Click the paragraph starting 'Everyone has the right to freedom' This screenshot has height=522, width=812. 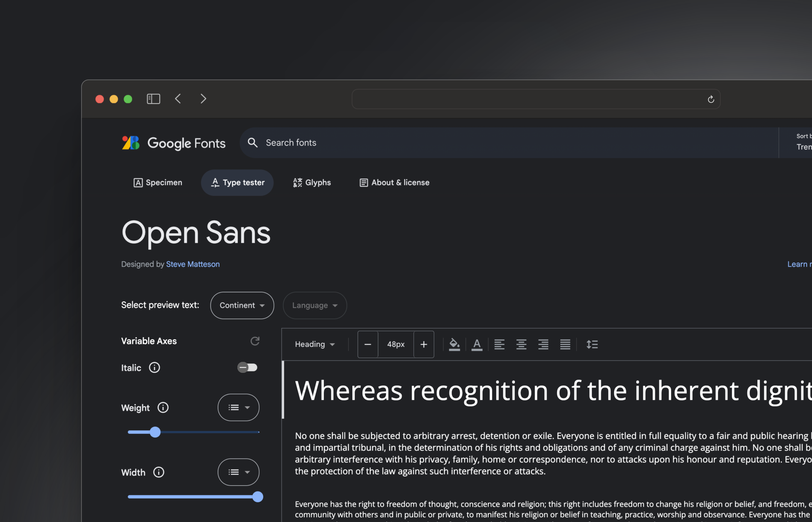[x=553, y=511]
